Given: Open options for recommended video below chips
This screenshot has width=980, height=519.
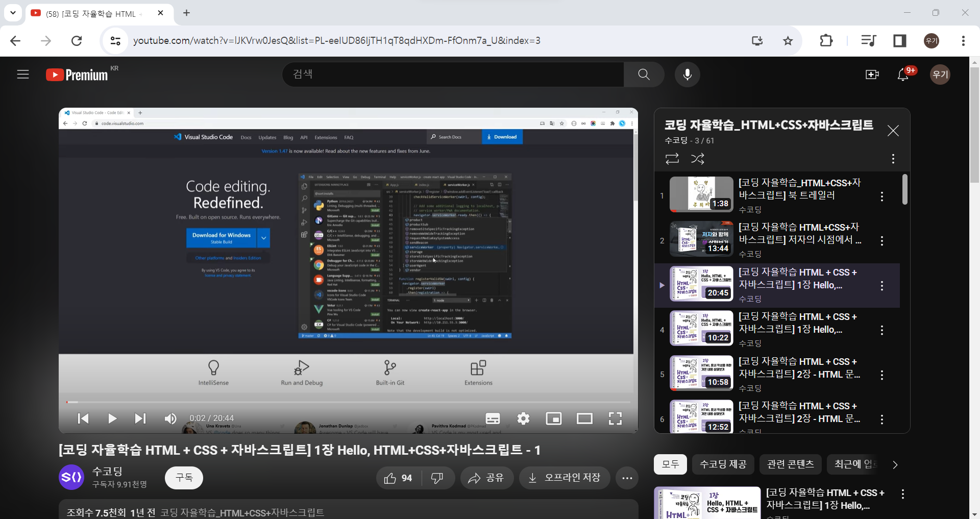Looking at the screenshot, I should pyautogui.click(x=903, y=495).
